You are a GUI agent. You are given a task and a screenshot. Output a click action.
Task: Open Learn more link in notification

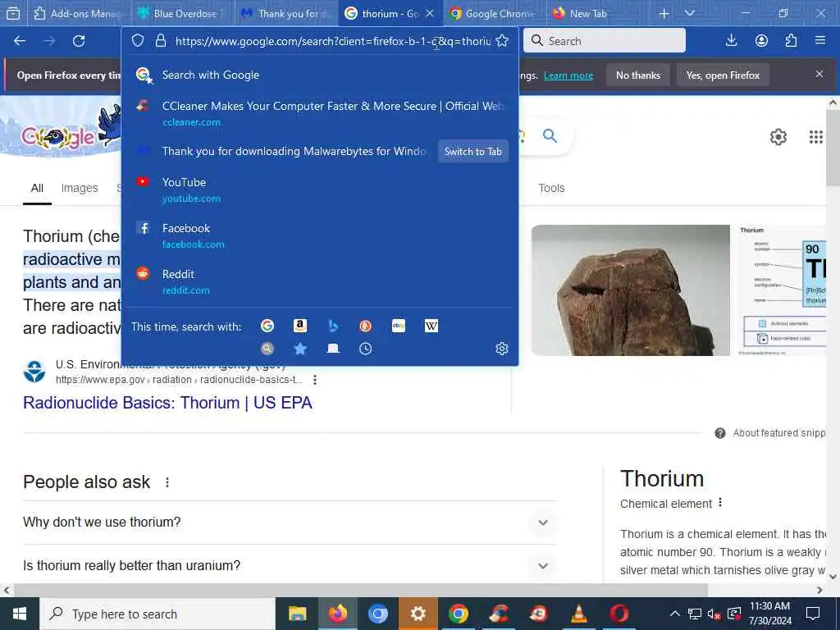tap(568, 75)
